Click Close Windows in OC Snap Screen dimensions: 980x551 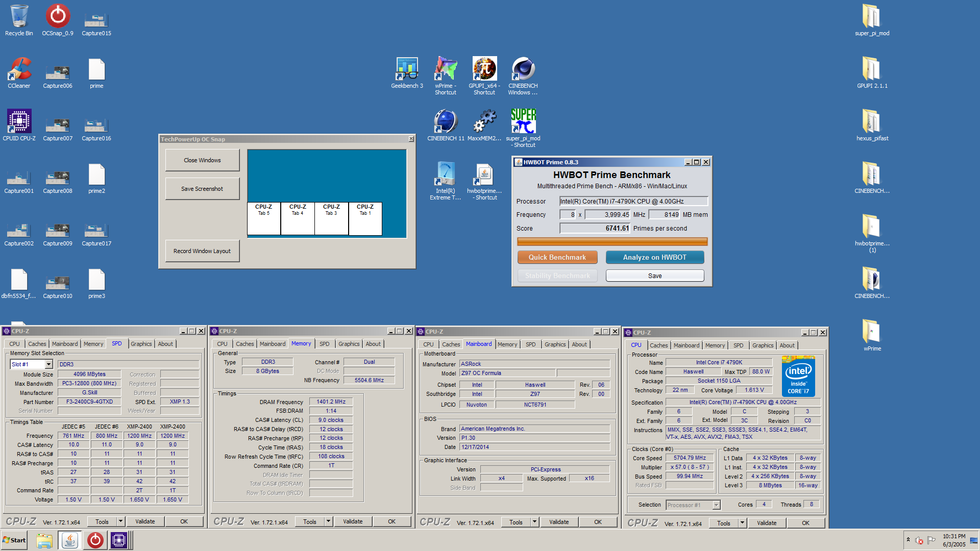pos(202,160)
